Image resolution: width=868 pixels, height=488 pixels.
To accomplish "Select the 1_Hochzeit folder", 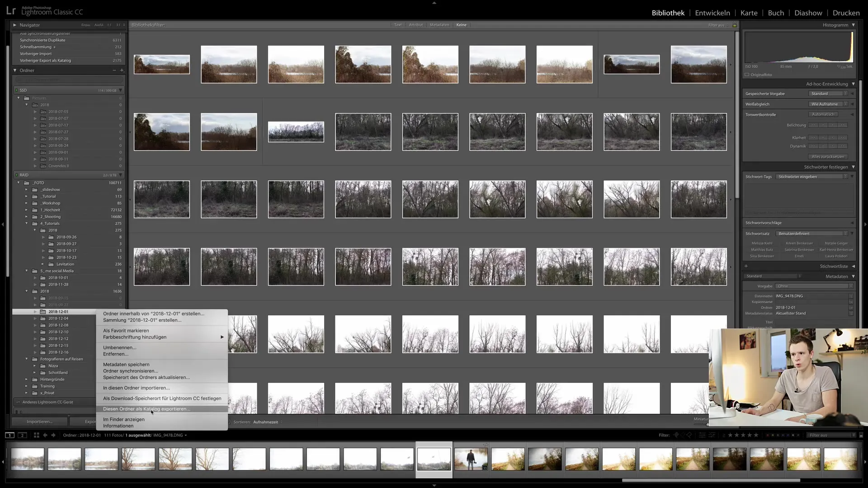I will [x=50, y=210].
